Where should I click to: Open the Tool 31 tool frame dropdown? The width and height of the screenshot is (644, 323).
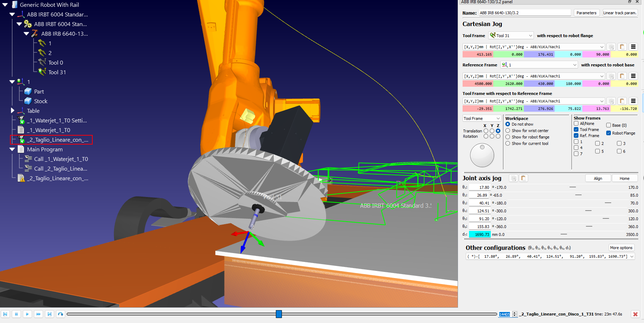511,36
